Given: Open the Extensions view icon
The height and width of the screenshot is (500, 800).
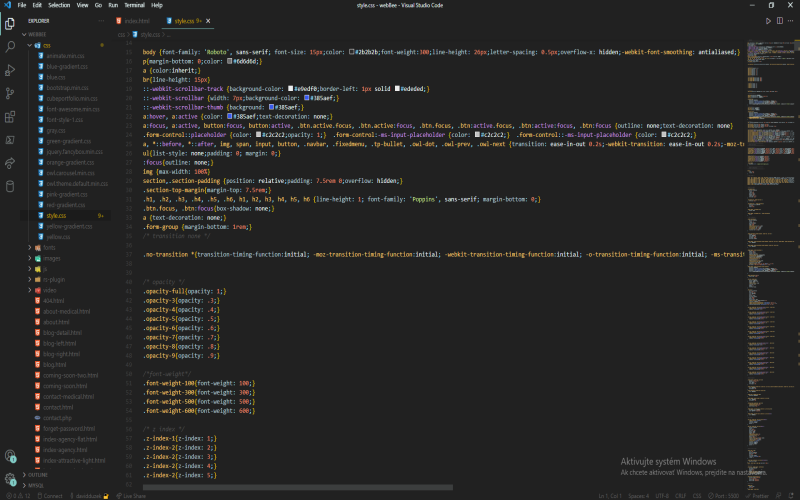Looking at the screenshot, I should pyautogui.click(x=10, y=117).
